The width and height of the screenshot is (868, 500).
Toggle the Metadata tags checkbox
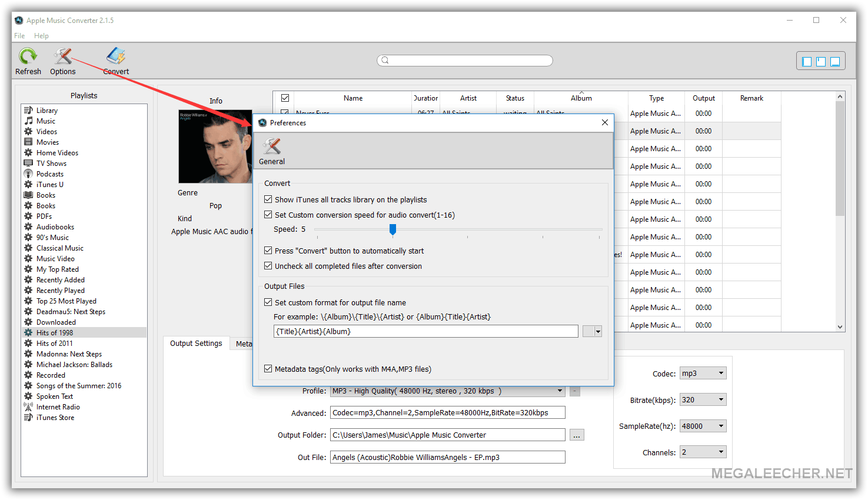point(268,369)
